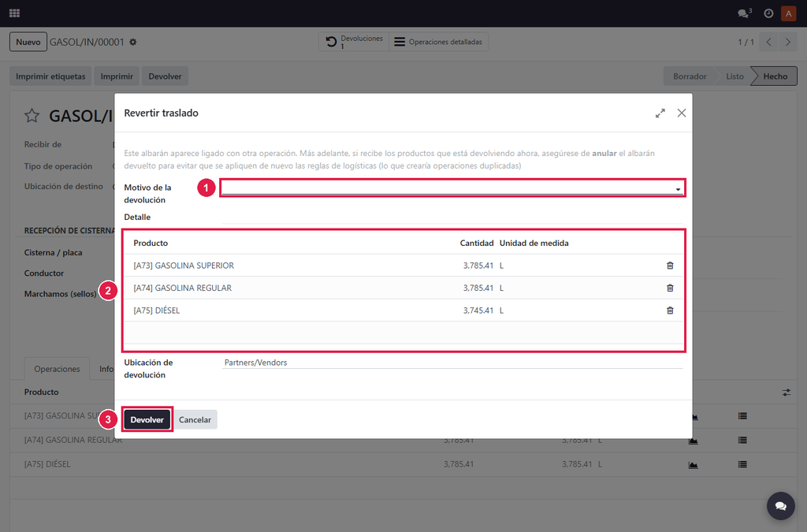This screenshot has width=807, height=532.
Task: Delete the DIÉSEL return line
Action: click(x=670, y=311)
